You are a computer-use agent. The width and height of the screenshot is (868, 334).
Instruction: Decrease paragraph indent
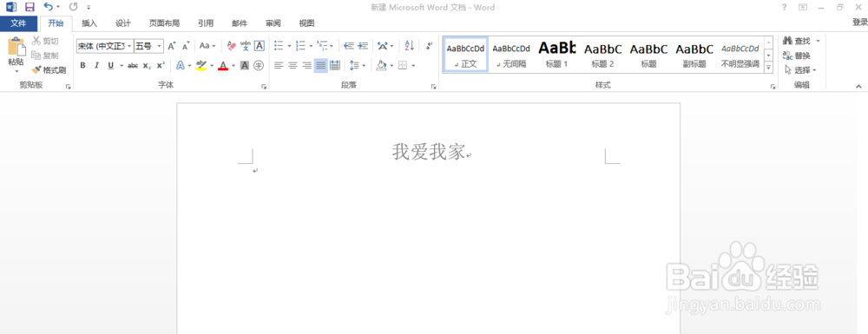coord(349,46)
